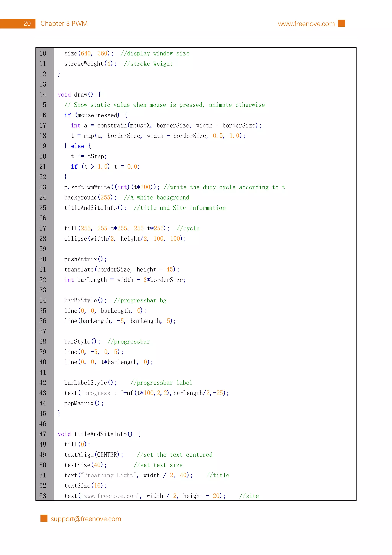Click 'int barLength = width - 2*borderSize;' line

(x=125, y=280)
